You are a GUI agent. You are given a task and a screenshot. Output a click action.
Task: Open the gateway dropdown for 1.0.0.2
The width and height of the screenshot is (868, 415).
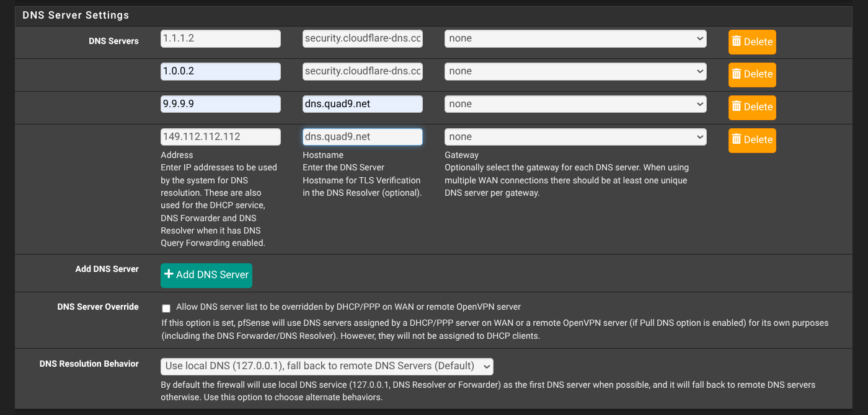575,71
